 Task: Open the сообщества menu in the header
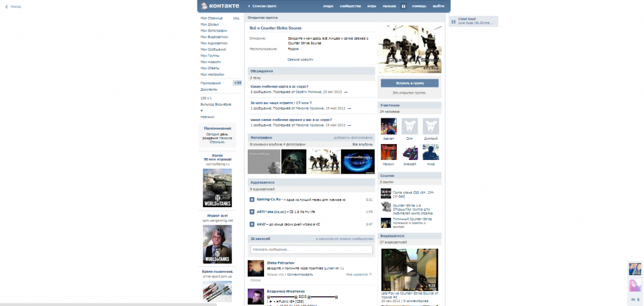350,6
